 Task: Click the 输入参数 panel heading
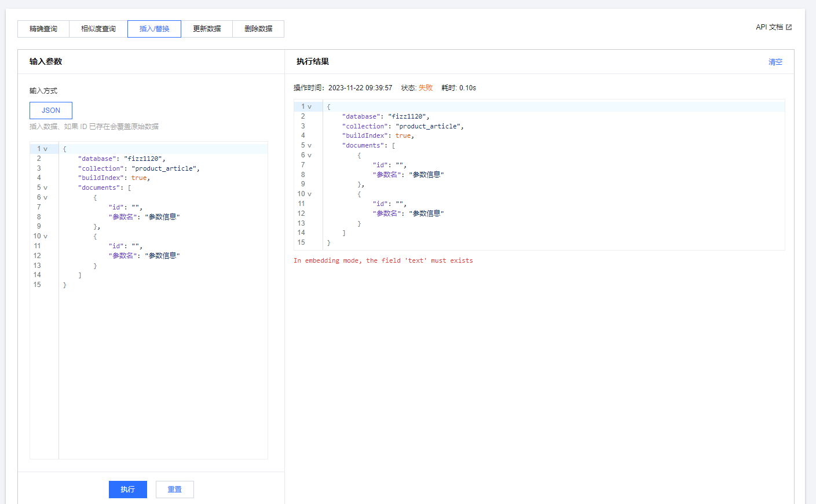pos(46,61)
